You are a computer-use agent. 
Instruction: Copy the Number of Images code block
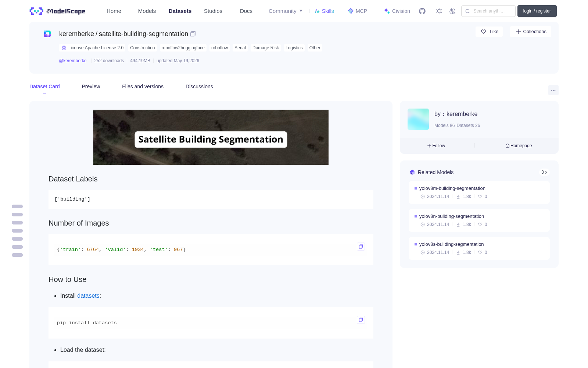point(361,247)
